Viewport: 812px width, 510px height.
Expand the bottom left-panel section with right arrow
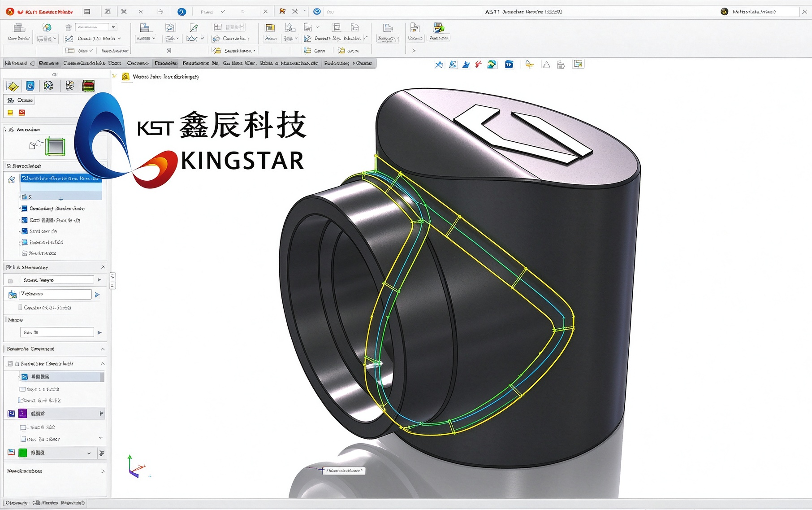[x=103, y=471]
